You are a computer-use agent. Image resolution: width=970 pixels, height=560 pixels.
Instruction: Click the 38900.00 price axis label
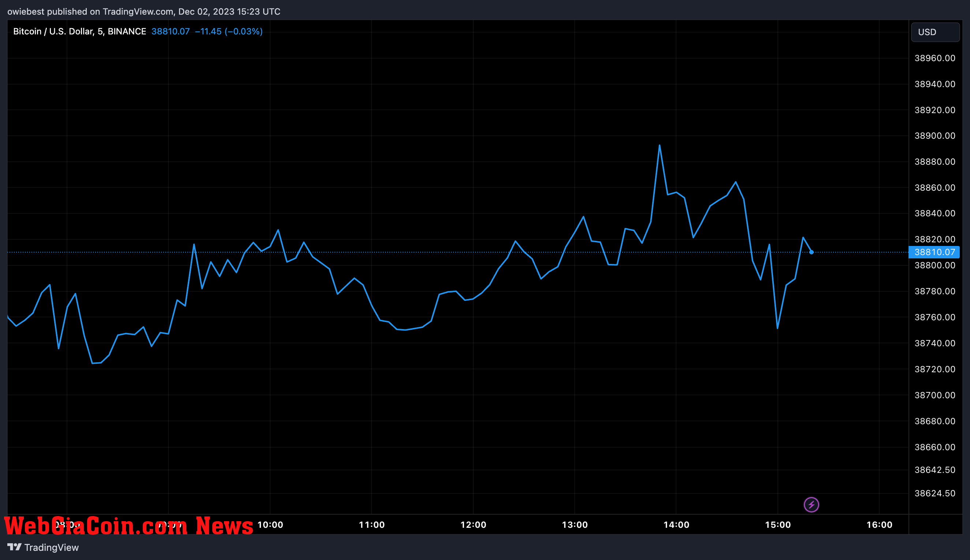point(934,136)
